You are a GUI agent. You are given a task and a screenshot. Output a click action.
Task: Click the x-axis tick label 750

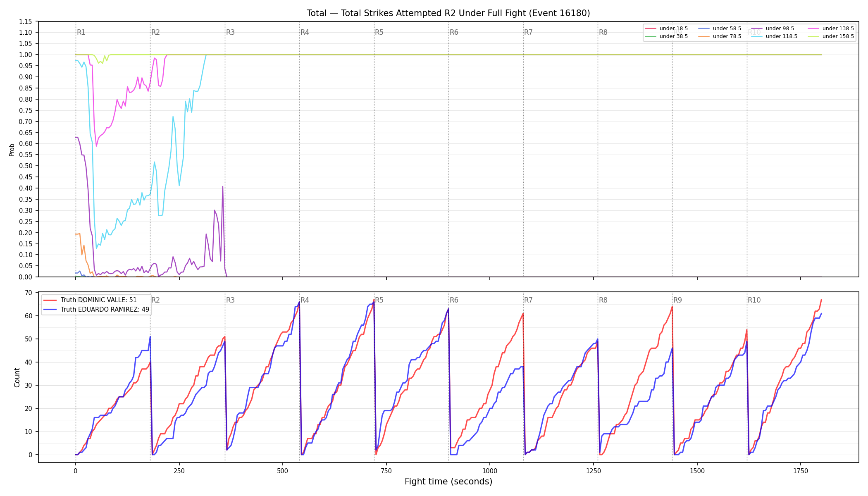click(x=386, y=471)
